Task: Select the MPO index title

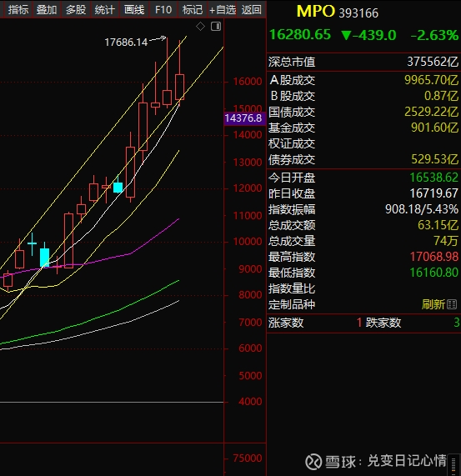Action: pos(316,12)
